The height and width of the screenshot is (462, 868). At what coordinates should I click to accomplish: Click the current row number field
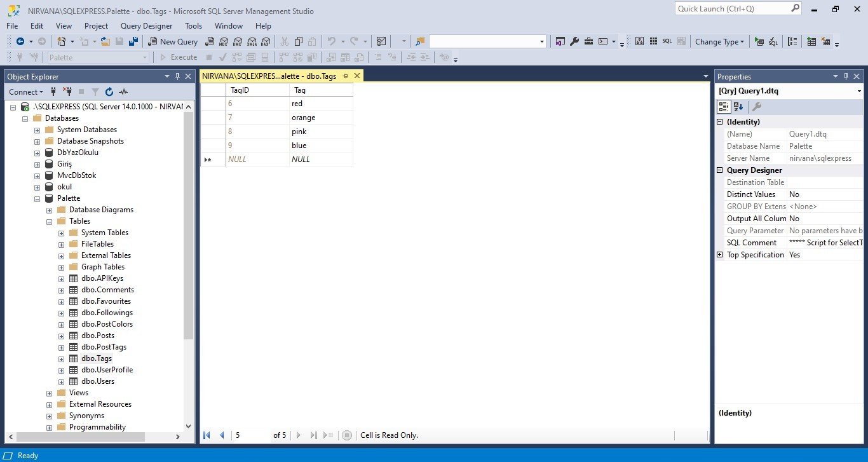click(x=252, y=435)
